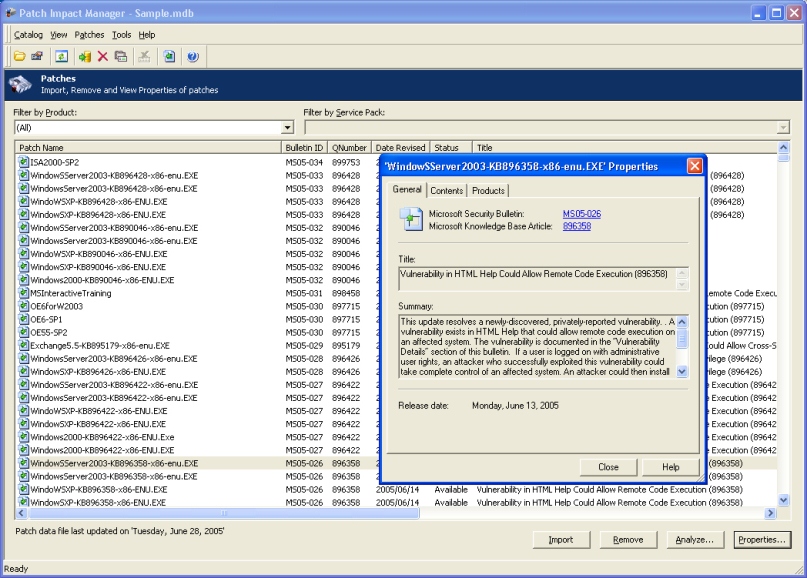Open the Tools menu
The width and height of the screenshot is (807, 578).
[121, 35]
